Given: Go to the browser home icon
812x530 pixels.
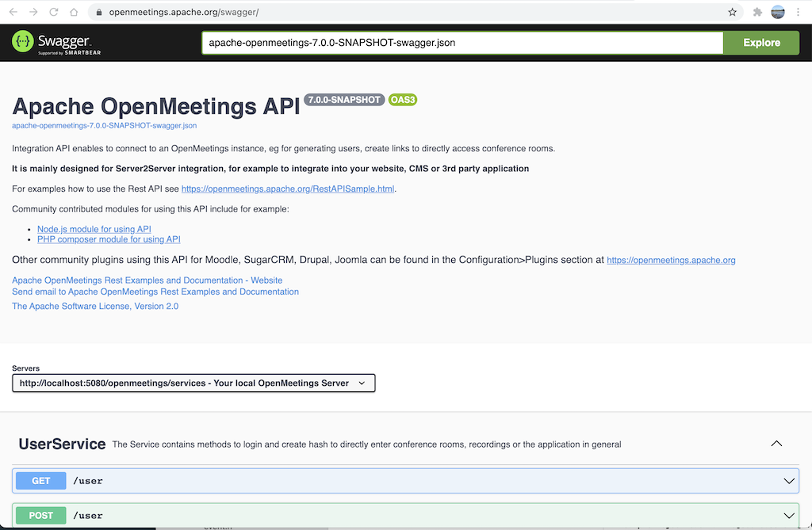Looking at the screenshot, I should tap(74, 12).
